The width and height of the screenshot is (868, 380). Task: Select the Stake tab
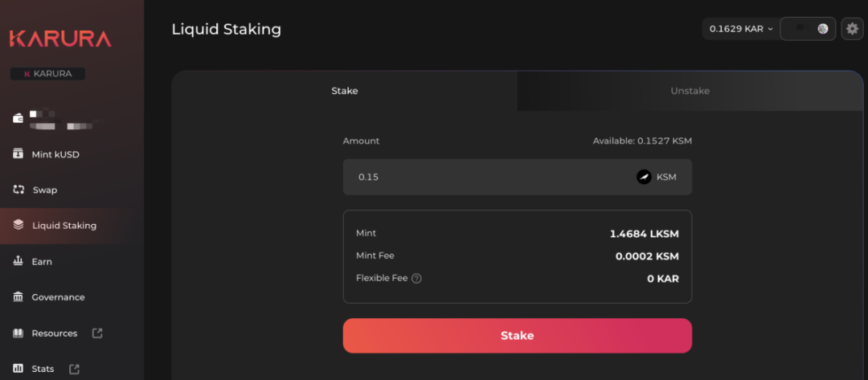(345, 91)
